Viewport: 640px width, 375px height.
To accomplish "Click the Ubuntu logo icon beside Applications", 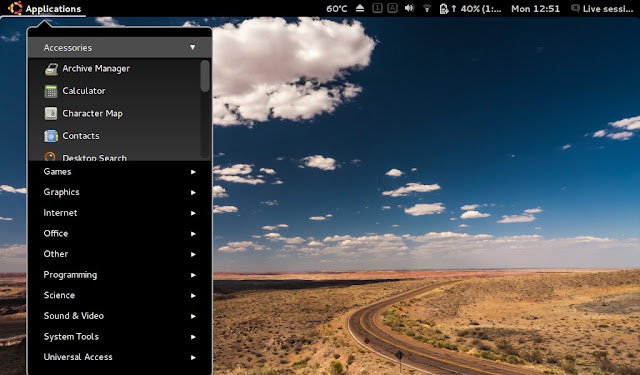I will click(15, 8).
